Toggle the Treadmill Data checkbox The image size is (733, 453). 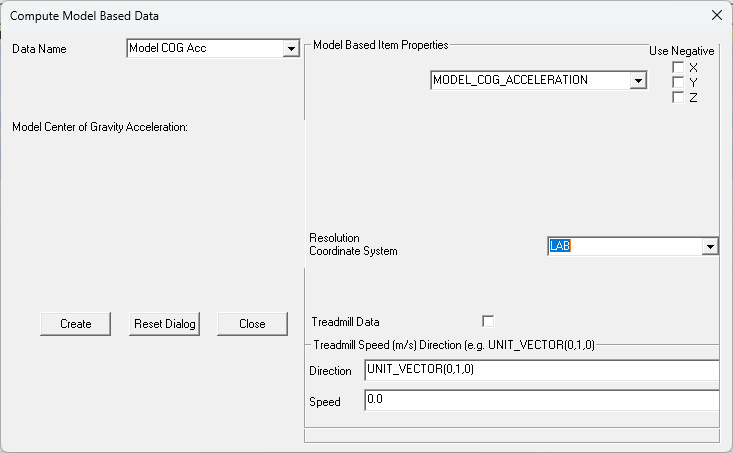click(488, 322)
